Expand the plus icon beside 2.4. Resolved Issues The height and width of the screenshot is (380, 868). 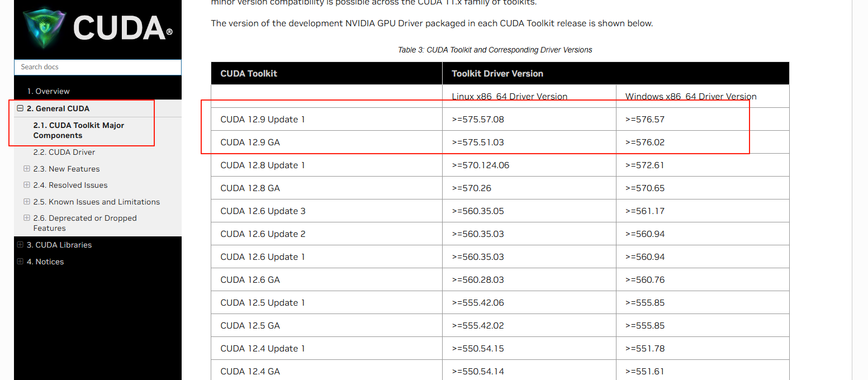click(x=26, y=185)
